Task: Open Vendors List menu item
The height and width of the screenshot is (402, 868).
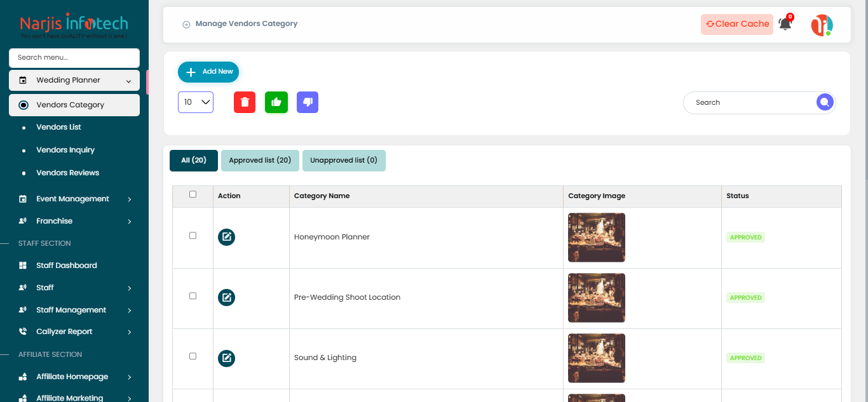Action: (x=58, y=127)
